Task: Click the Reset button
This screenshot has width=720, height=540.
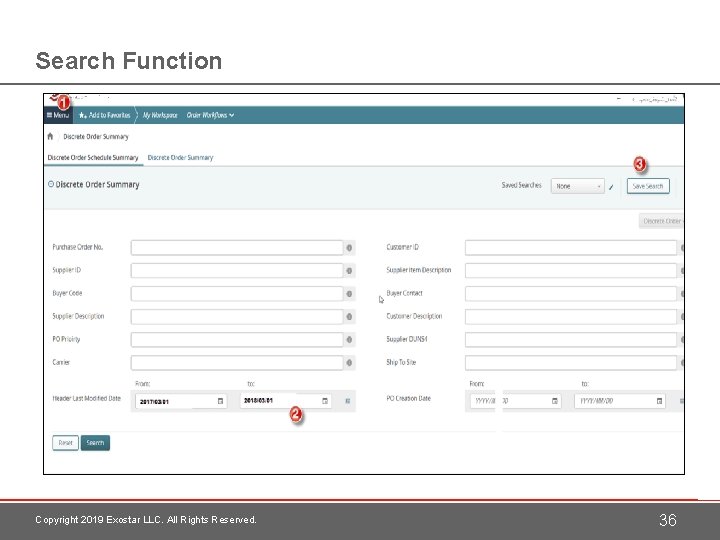Action: 65,443
